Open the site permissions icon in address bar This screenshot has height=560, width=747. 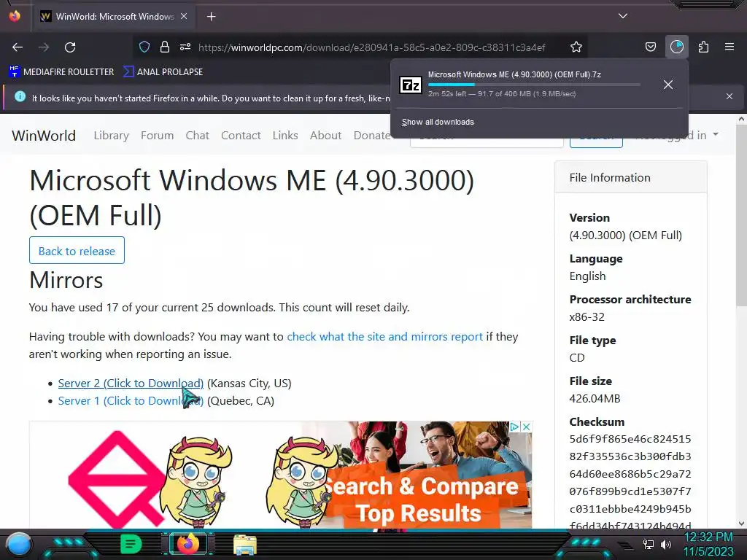pyautogui.click(x=185, y=47)
